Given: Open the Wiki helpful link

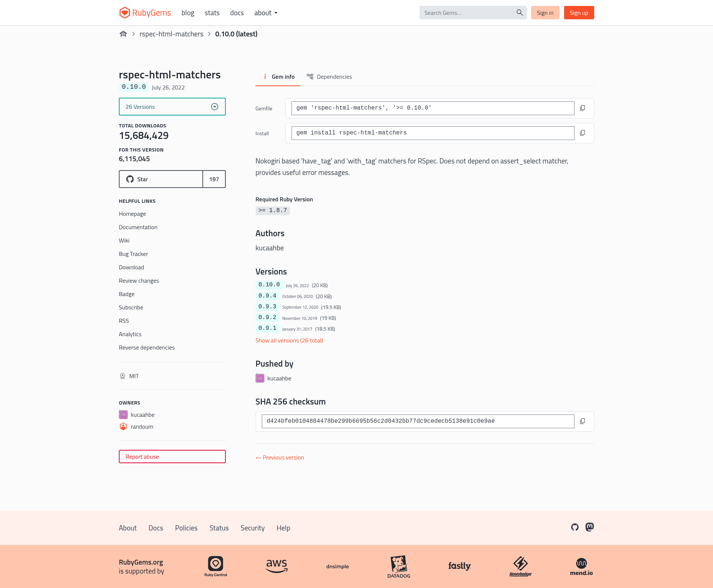Looking at the screenshot, I should pos(124,240).
